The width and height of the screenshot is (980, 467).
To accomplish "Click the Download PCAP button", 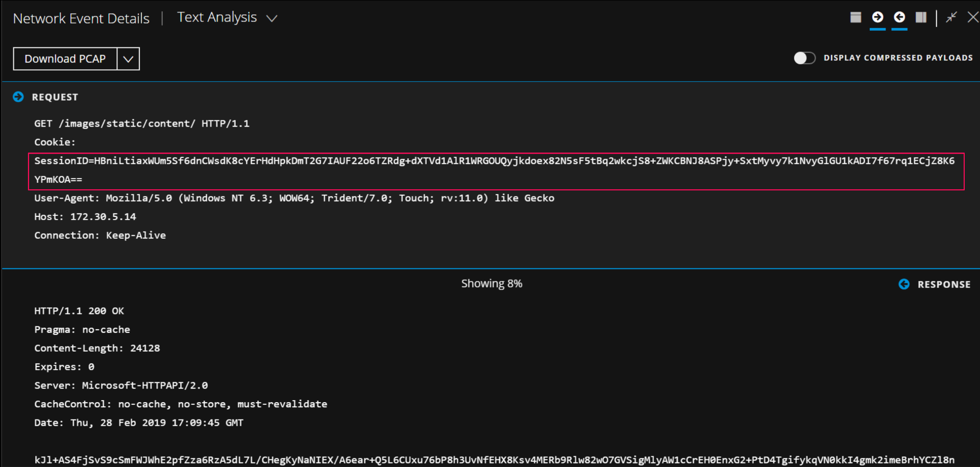I will point(65,59).
